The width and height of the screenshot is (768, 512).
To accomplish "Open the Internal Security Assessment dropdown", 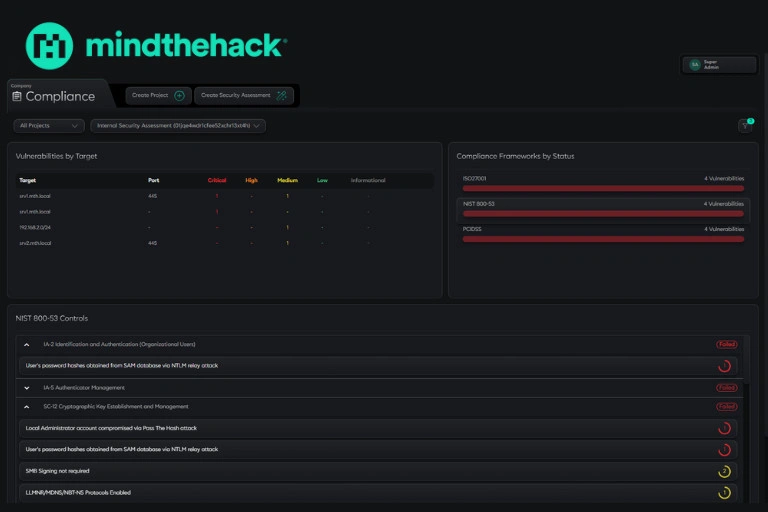I will (x=177, y=126).
